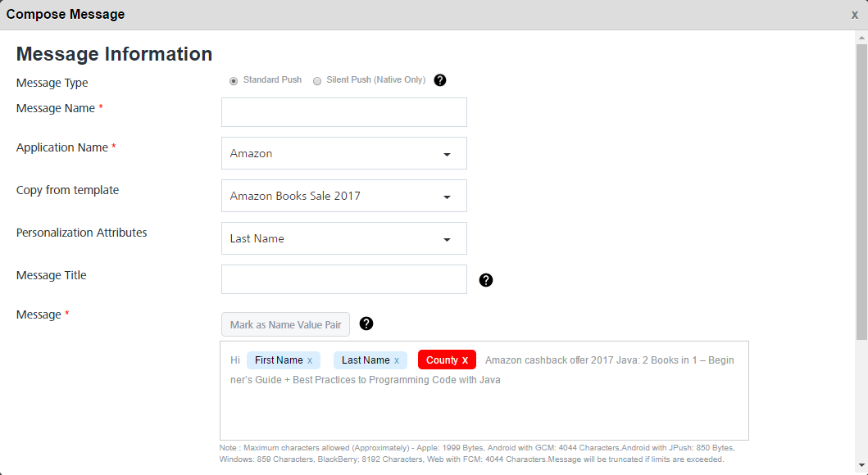Click the Last Name tag label in message

pos(366,360)
